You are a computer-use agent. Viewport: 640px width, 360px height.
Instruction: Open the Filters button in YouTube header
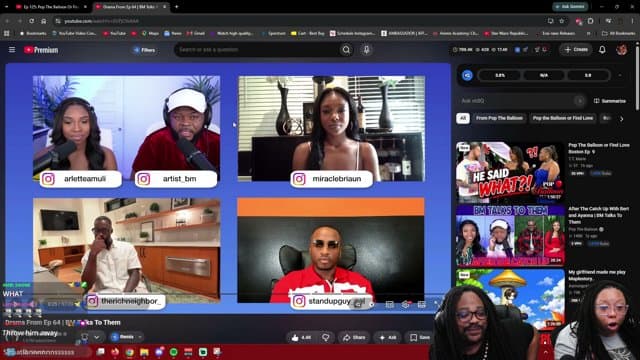pyautogui.click(x=144, y=50)
